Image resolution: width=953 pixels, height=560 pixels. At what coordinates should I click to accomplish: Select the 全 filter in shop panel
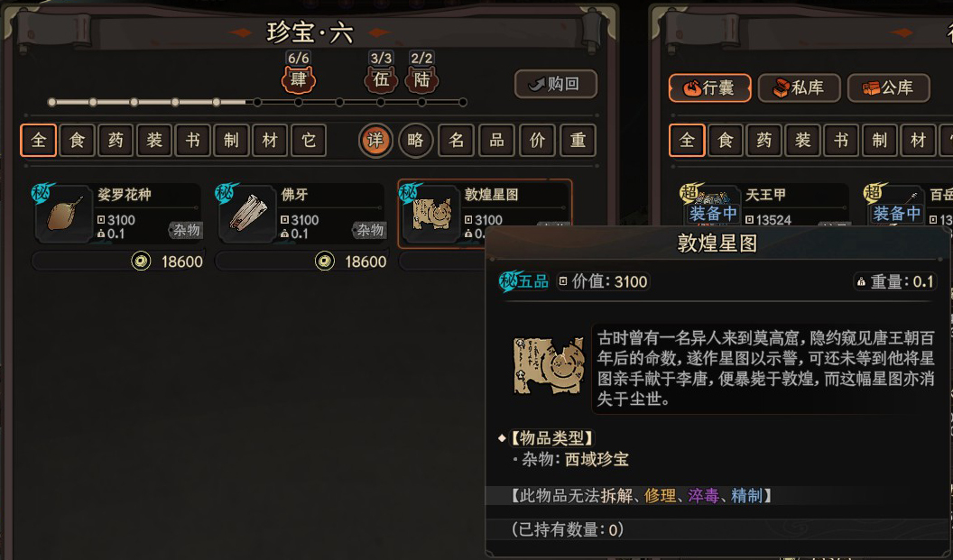click(38, 141)
